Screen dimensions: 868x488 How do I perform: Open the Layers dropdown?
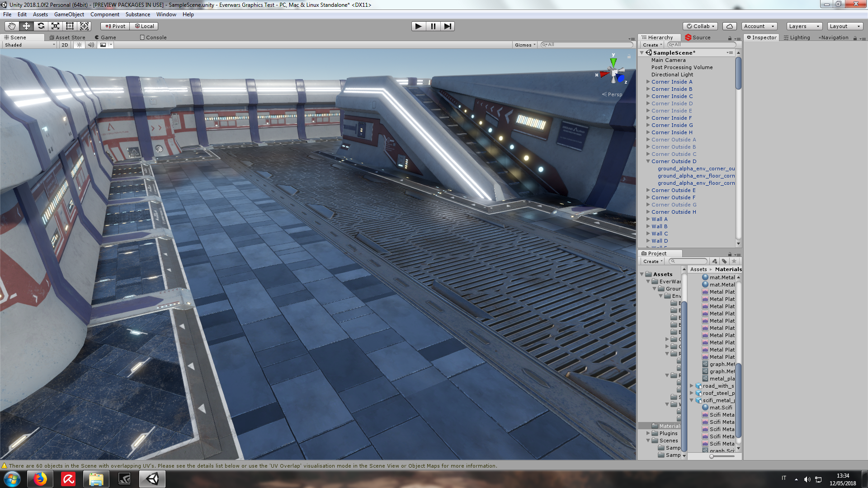tap(804, 26)
